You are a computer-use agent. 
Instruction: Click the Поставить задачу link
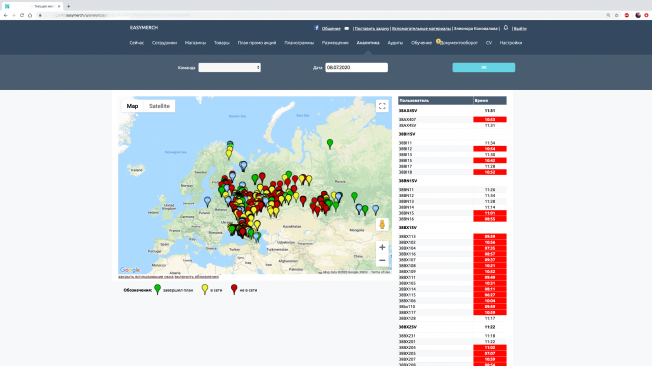tap(372, 29)
